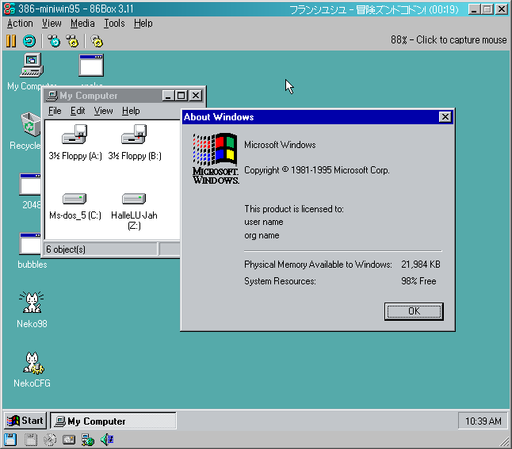Open File menu in My Computer window

[55, 111]
